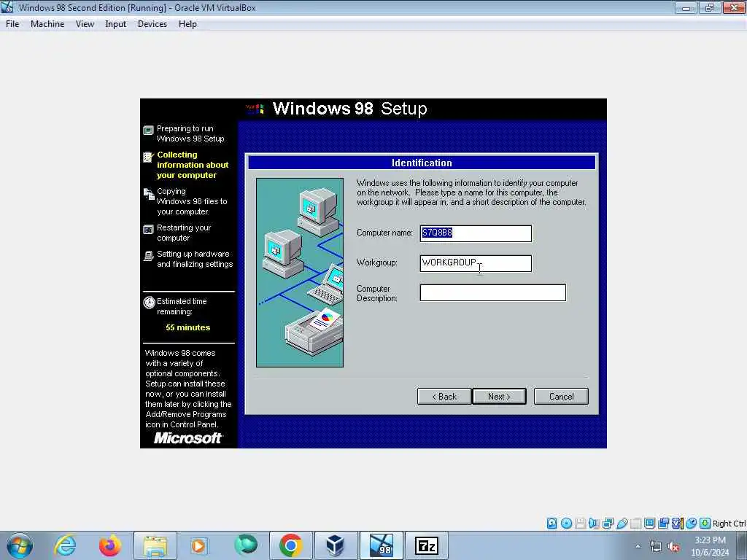This screenshot has height=560, width=747.
Task: Minimize the VirtualBox window
Action: [686, 7]
